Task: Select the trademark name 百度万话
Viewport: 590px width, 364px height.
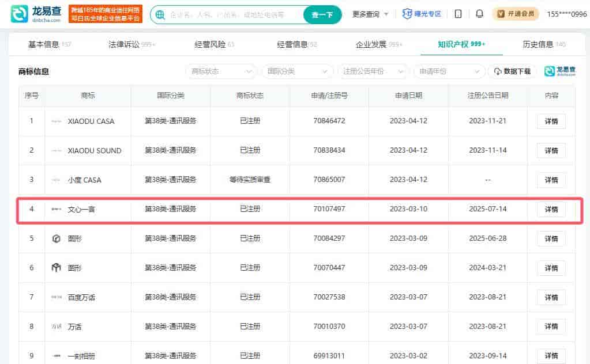Action: pyautogui.click(x=81, y=297)
